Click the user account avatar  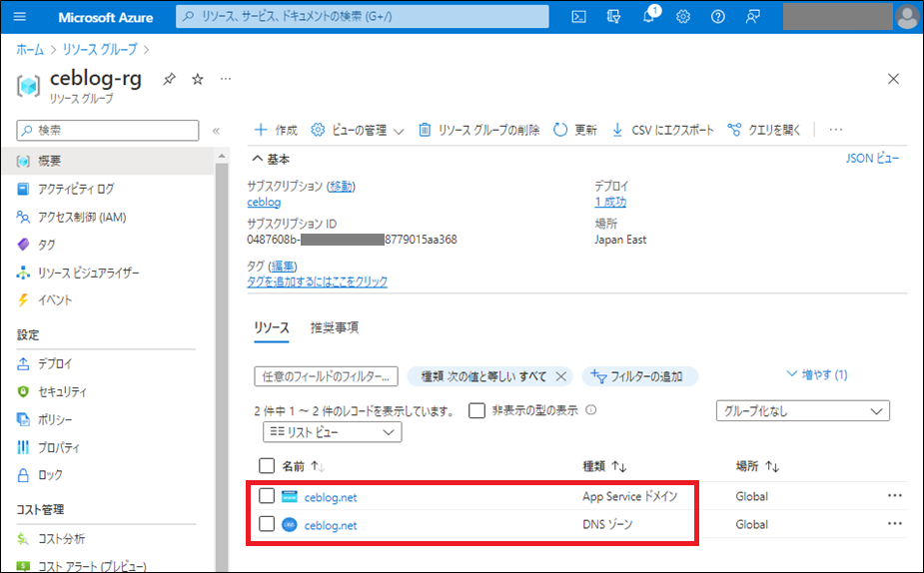pos(906,17)
